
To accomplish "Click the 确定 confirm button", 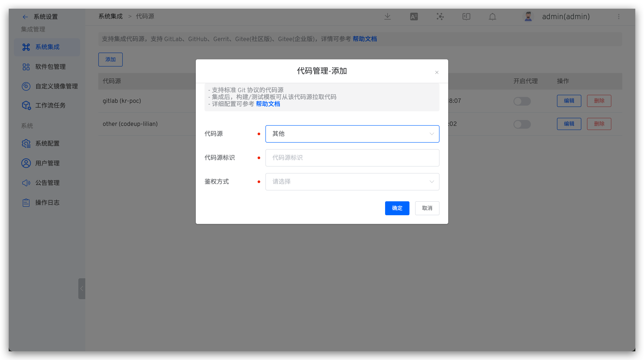I will tap(397, 208).
